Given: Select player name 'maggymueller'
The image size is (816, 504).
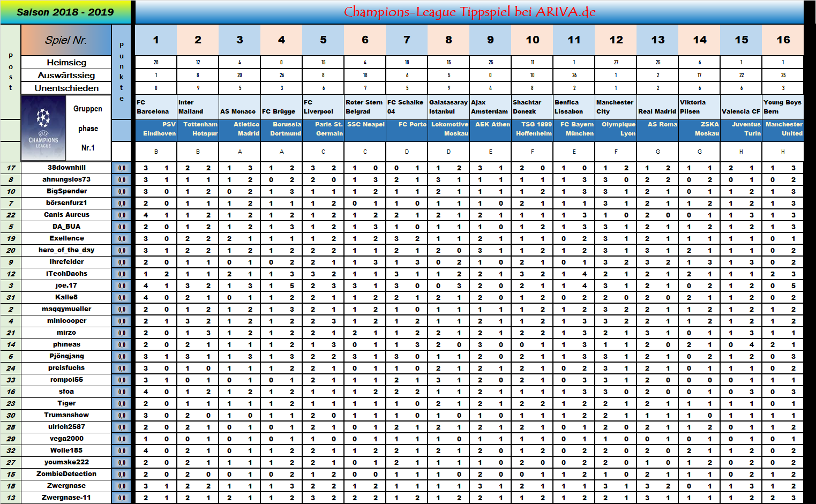Looking at the screenshot, I should (x=66, y=309).
